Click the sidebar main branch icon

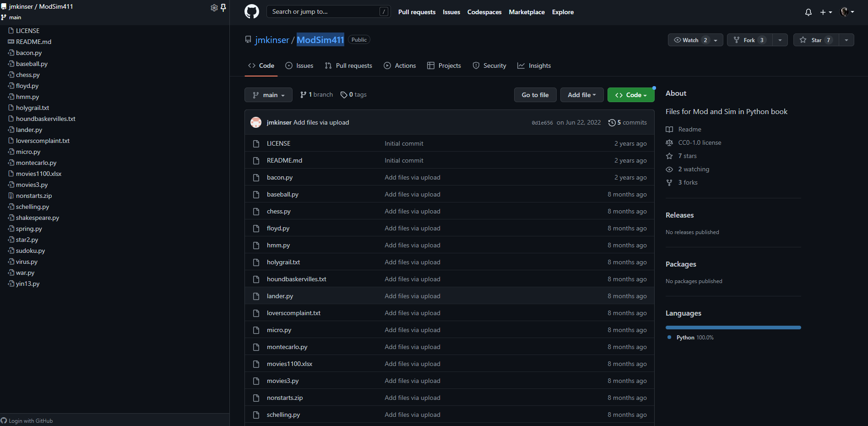click(4, 17)
